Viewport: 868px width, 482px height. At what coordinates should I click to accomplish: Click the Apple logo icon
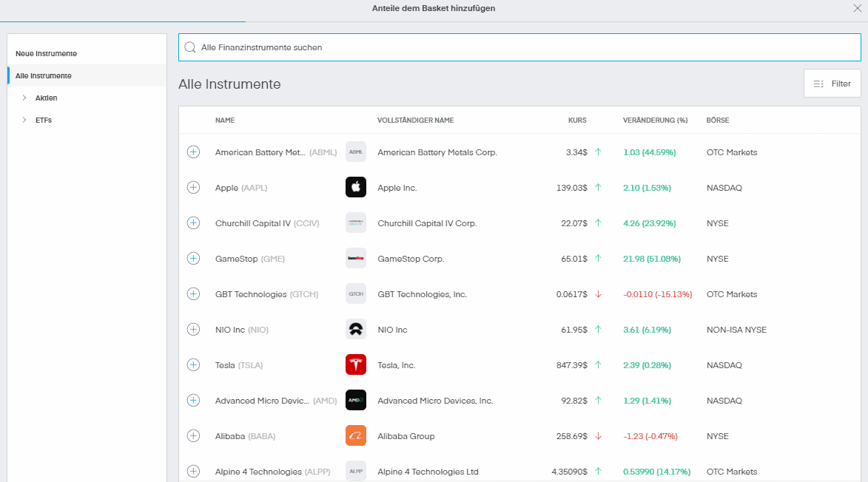[x=356, y=187]
